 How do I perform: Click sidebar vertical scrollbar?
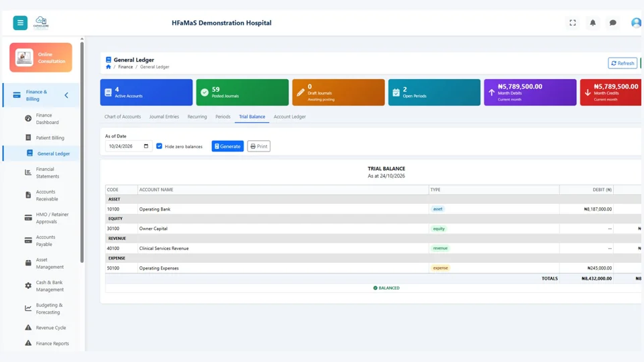point(82,152)
